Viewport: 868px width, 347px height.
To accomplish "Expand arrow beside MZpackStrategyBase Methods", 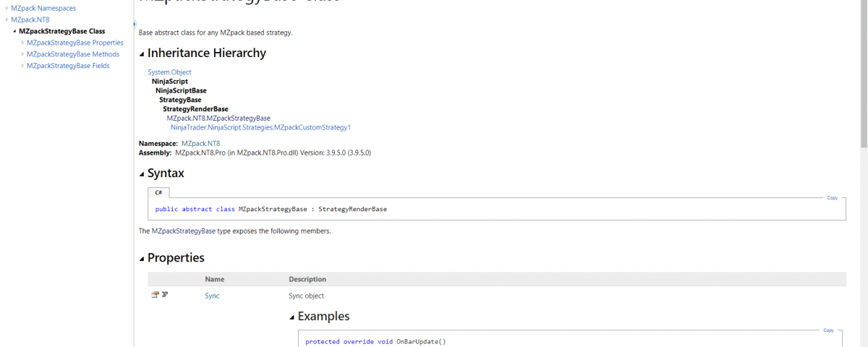I will (x=22, y=54).
